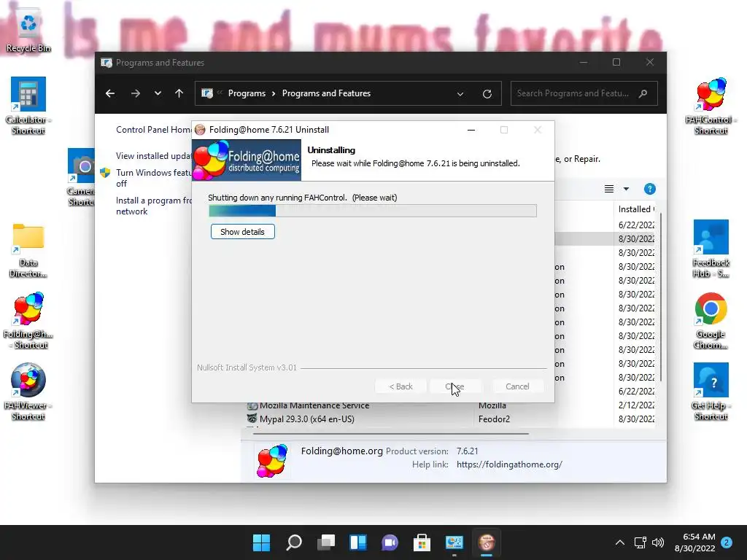Open the taskbar clock showing 6:54 AM

coord(694,542)
